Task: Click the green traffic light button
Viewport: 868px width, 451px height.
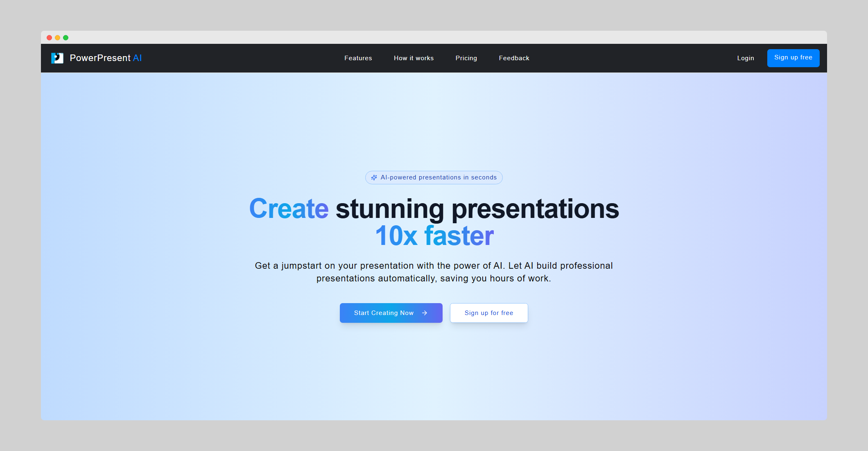Action: pyautogui.click(x=66, y=37)
